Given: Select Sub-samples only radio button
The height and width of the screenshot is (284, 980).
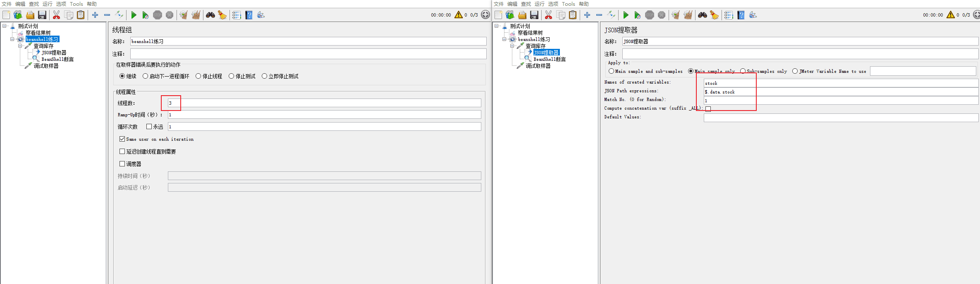Looking at the screenshot, I should [x=743, y=71].
